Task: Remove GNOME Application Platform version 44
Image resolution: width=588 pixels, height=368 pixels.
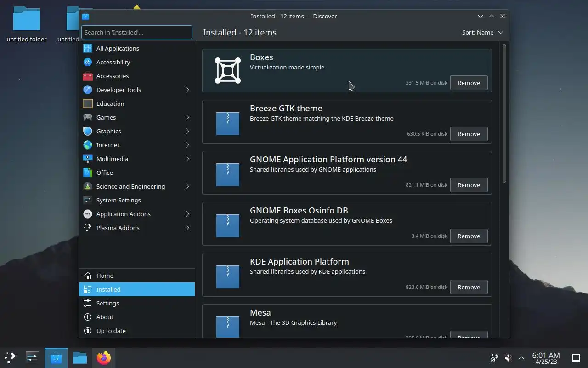Action: 469,185
